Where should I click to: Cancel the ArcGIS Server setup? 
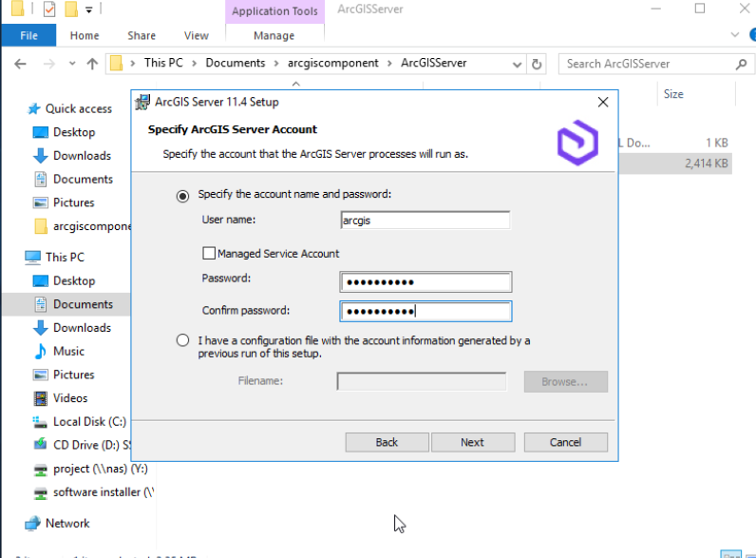point(565,442)
